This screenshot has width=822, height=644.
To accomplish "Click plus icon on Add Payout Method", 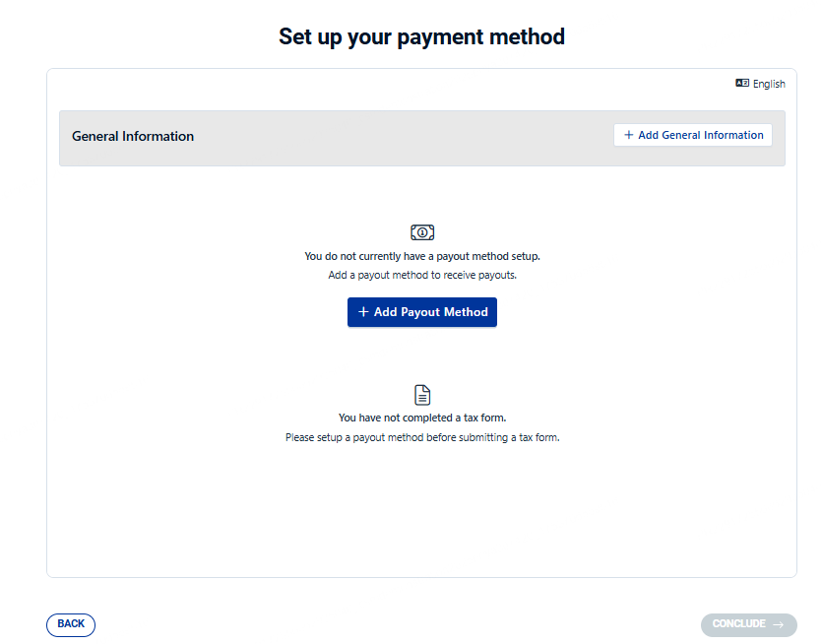I will (363, 312).
